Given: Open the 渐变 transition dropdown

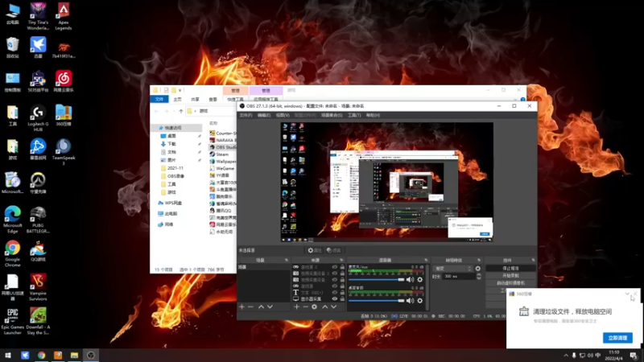Looking at the screenshot, I should pos(453,269).
